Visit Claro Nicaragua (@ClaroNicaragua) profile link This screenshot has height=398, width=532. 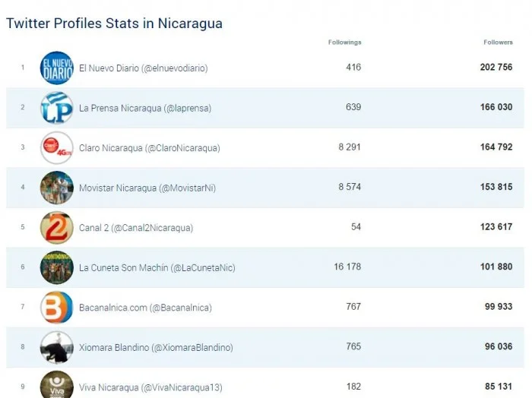coord(149,148)
